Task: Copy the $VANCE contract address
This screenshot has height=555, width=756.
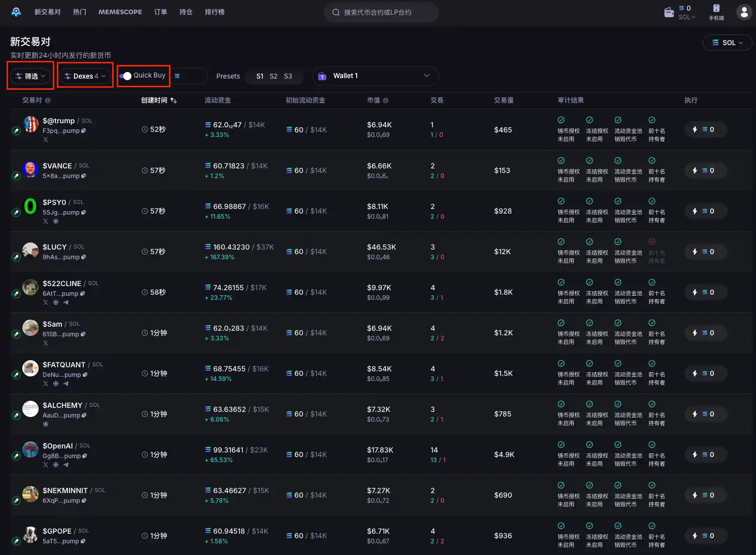Action: [x=84, y=176]
